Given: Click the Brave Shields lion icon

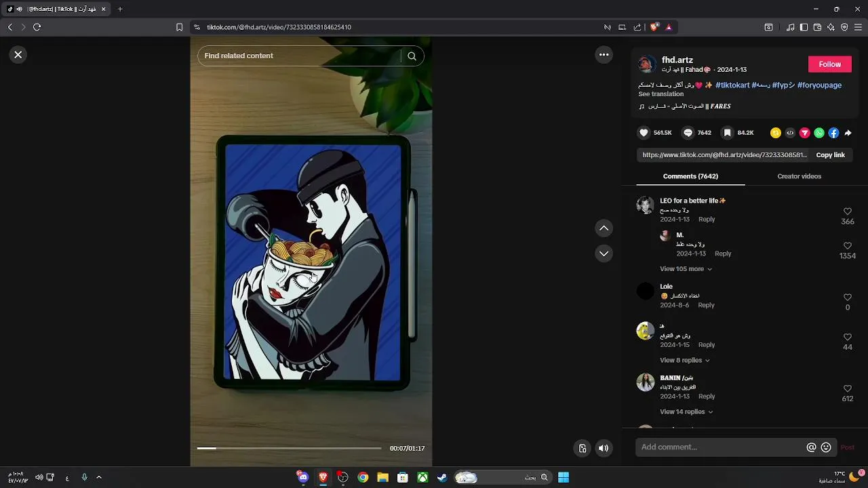Looking at the screenshot, I should (654, 27).
